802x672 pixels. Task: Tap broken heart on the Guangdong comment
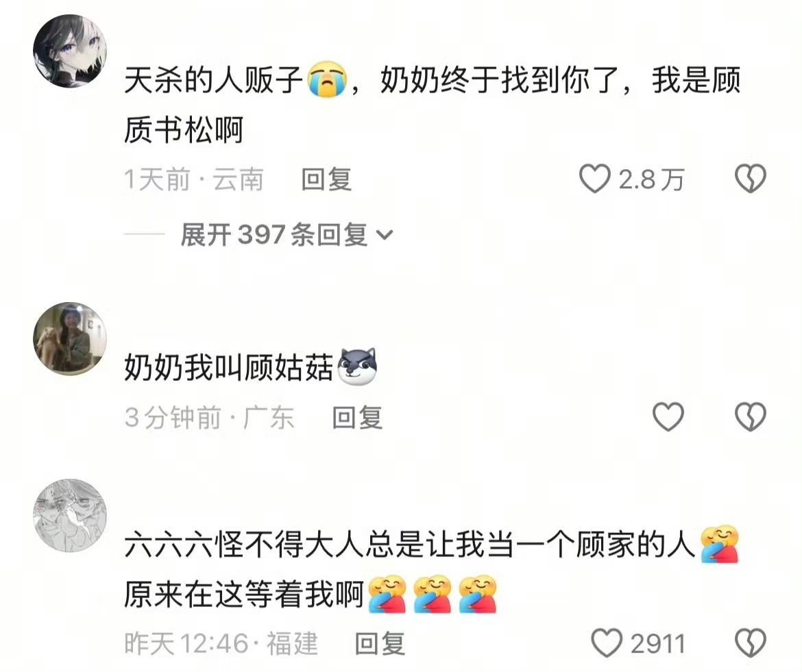coord(751,416)
